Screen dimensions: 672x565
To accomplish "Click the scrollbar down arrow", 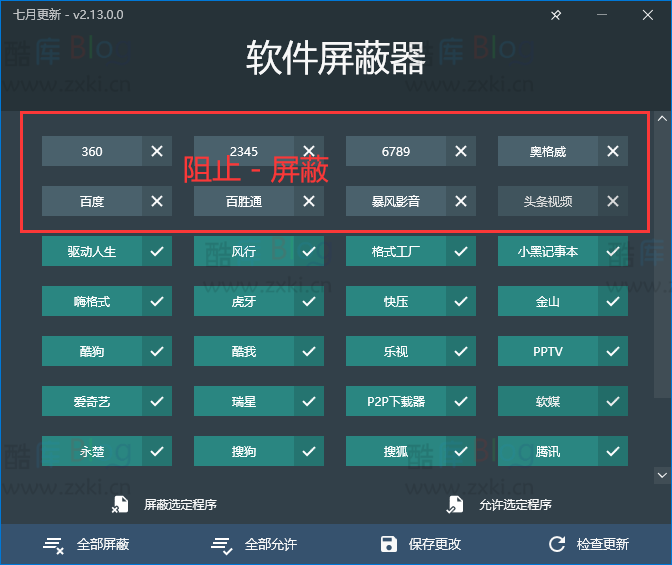I will pyautogui.click(x=662, y=475).
